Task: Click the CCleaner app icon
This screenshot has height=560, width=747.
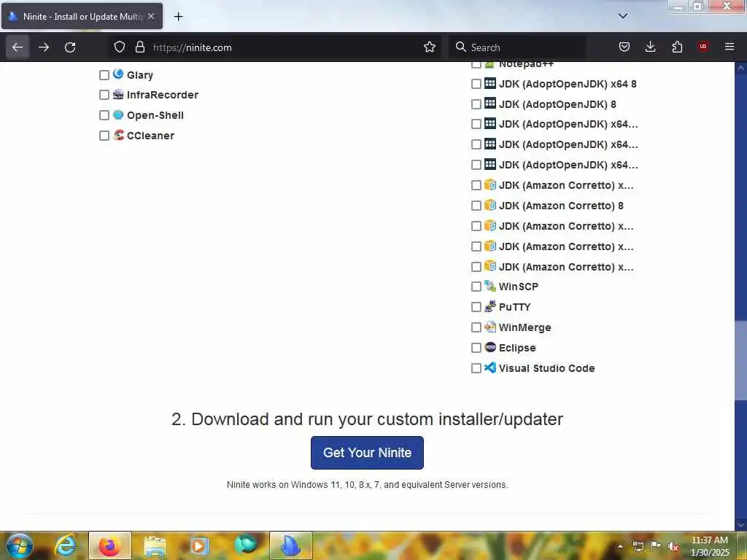Action: pos(119,135)
